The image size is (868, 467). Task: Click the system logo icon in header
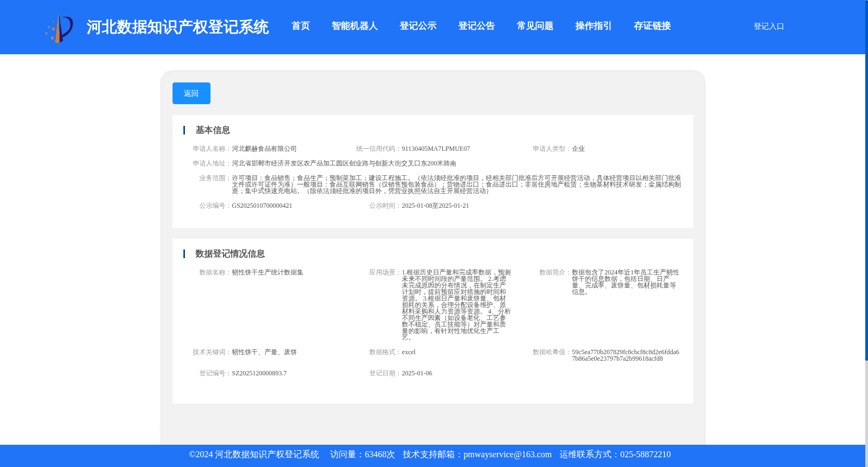click(x=59, y=29)
